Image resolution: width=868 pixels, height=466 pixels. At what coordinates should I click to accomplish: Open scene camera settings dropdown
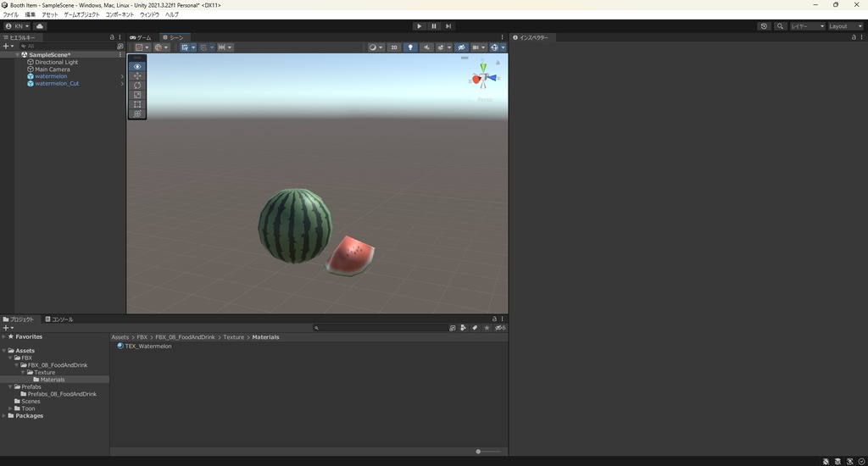point(478,47)
